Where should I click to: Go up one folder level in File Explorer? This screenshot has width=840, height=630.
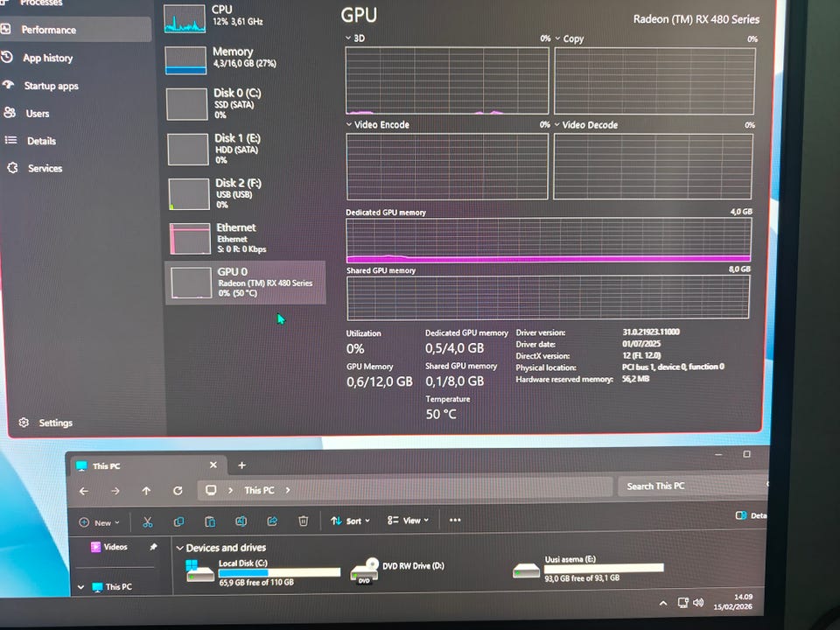coord(146,491)
